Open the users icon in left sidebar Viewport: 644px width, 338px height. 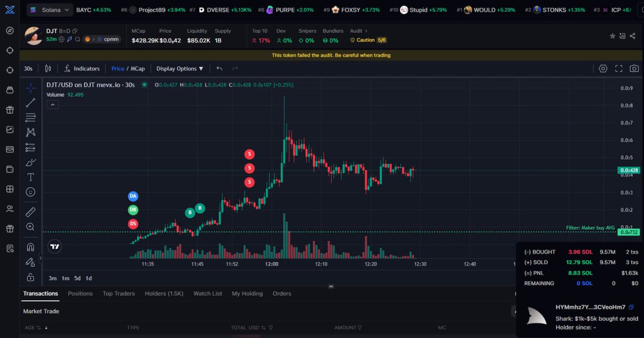(10, 209)
